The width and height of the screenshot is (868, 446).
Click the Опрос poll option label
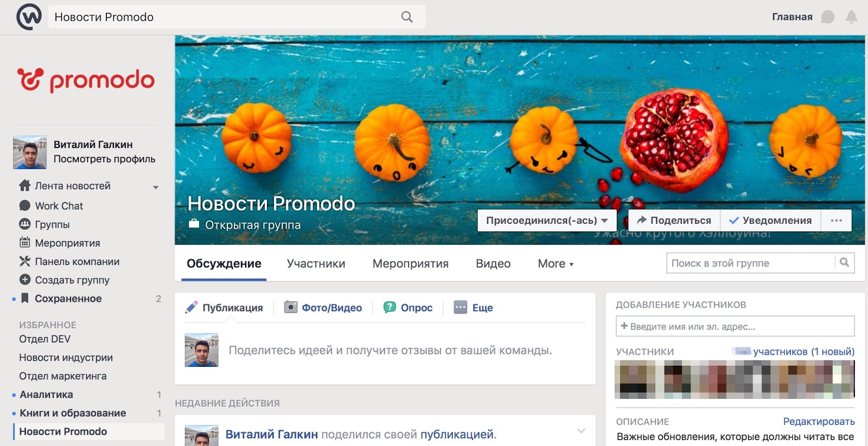(x=417, y=307)
